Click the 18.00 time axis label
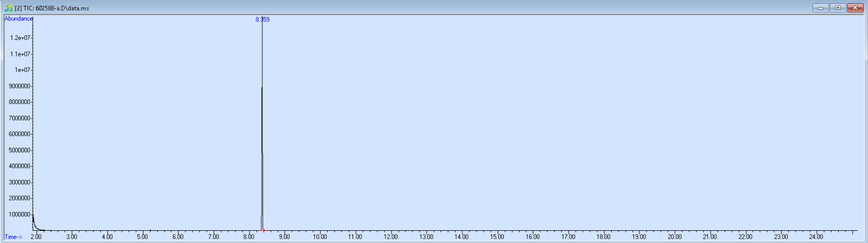The height and width of the screenshot is (243, 868). (x=603, y=237)
